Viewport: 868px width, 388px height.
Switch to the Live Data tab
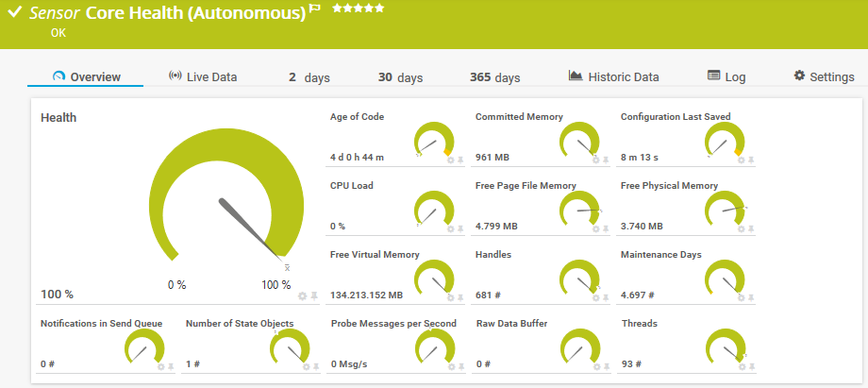click(202, 77)
